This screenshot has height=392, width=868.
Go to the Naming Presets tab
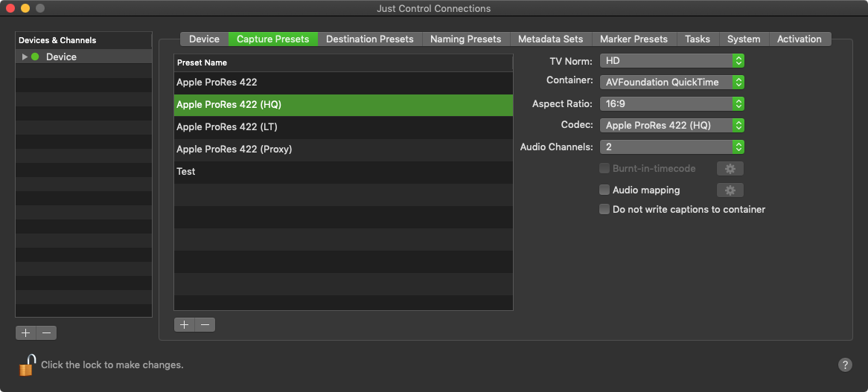click(465, 39)
